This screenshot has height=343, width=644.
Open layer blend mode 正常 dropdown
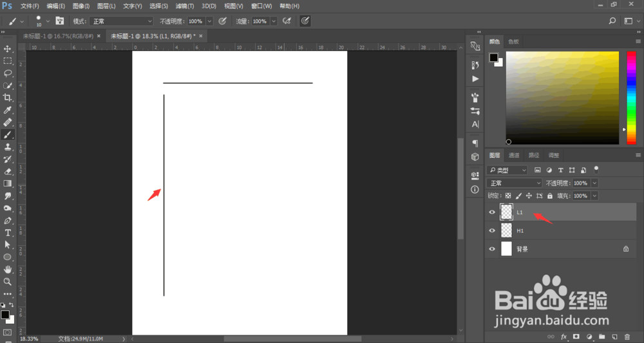coord(514,183)
